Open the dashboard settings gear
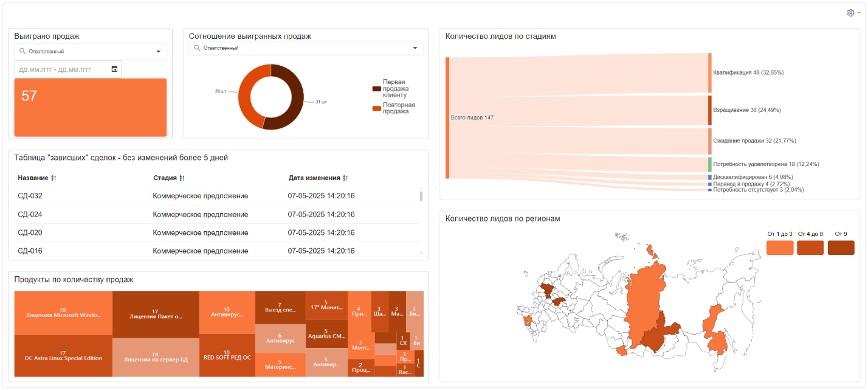This screenshot has width=868, height=390. (850, 13)
